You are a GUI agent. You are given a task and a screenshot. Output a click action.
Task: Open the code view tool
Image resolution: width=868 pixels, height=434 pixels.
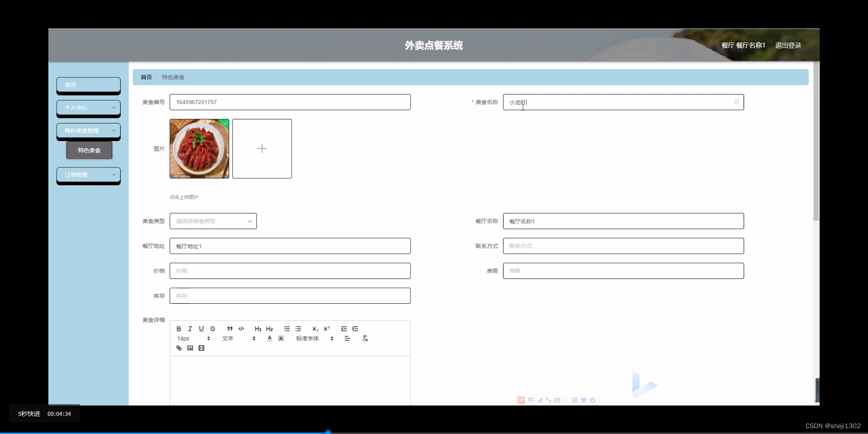pyautogui.click(x=241, y=329)
